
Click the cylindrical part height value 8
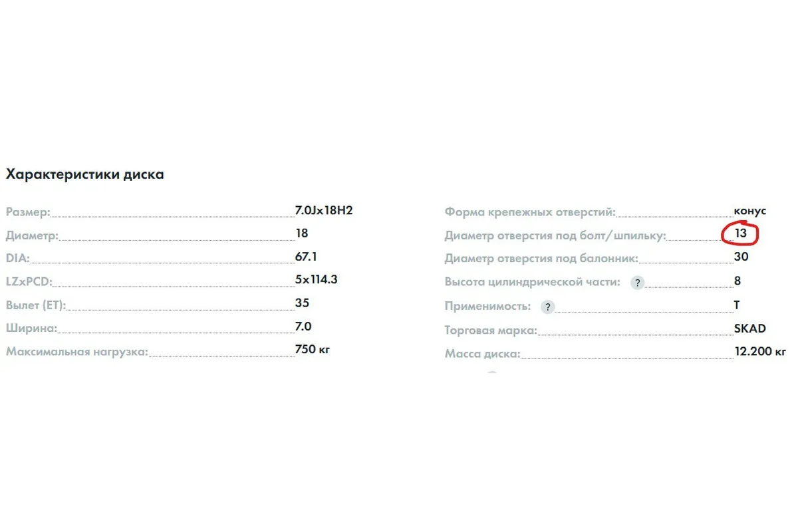point(737,281)
